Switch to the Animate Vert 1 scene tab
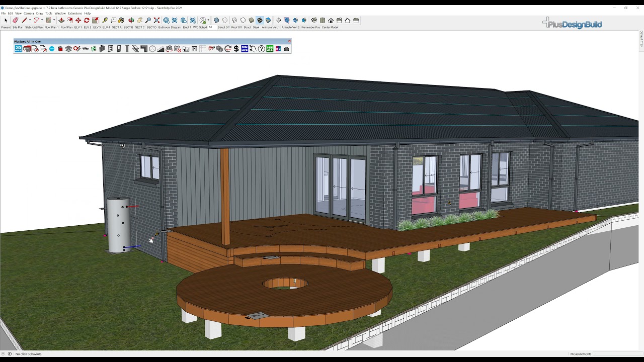 coord(271,27)
